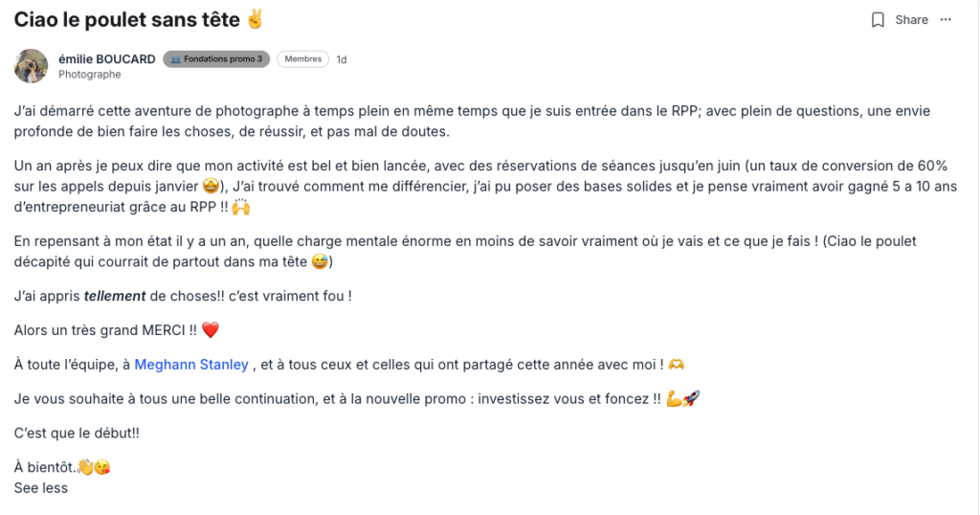This screenshot has height=515, width=980.
Task: Click the kissing face emoji at the end
Action: coord(101,468)
